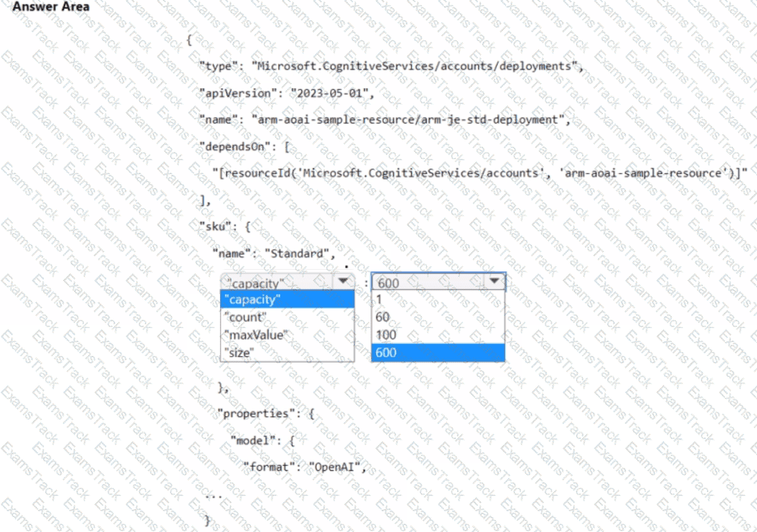Open the 600 value dropdown arrow
The image size is (757, 532).
[494, 281]
